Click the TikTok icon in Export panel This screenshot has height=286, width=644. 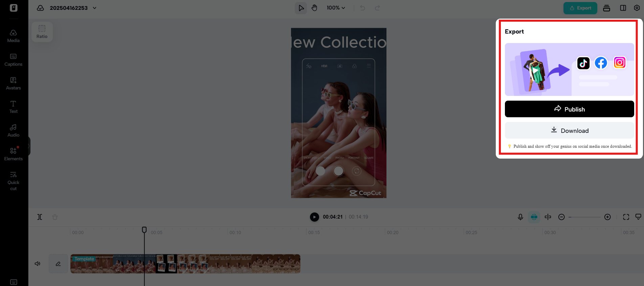point(583,63)
